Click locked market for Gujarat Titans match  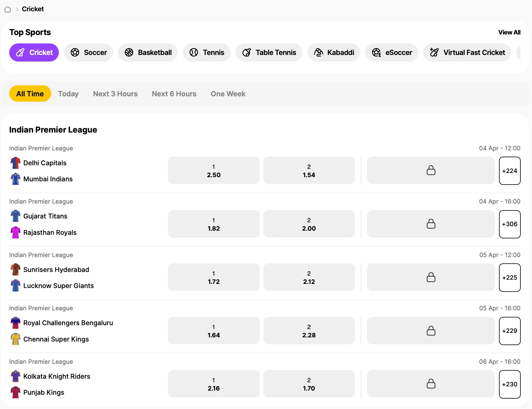tap(431, 224)
